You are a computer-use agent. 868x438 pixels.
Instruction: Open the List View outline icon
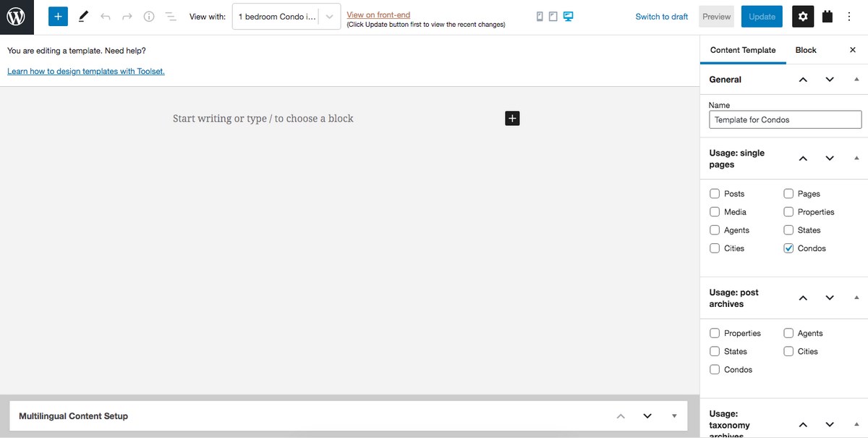pyautogui.click(x=171, y=17)
